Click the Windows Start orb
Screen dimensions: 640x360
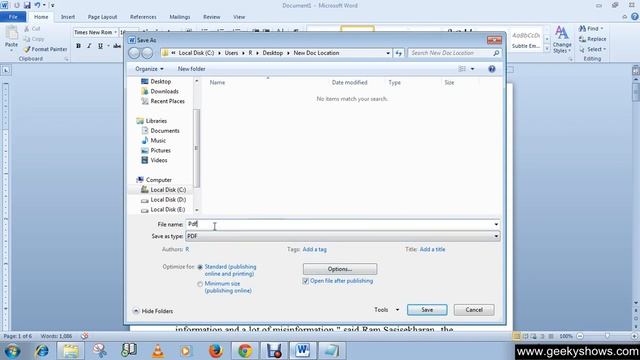click(x=12, y=351)
